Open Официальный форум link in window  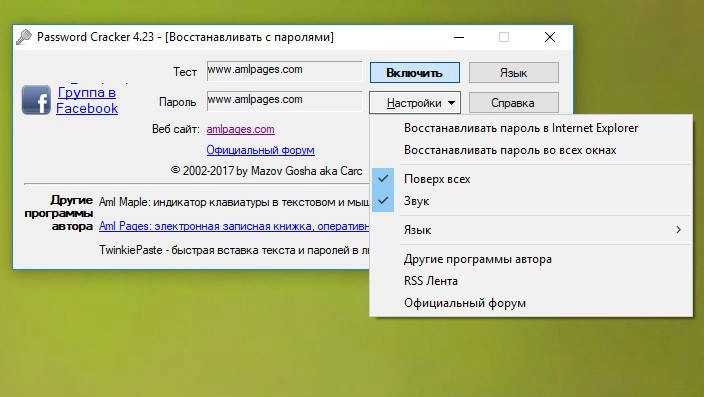coord(260,150)
